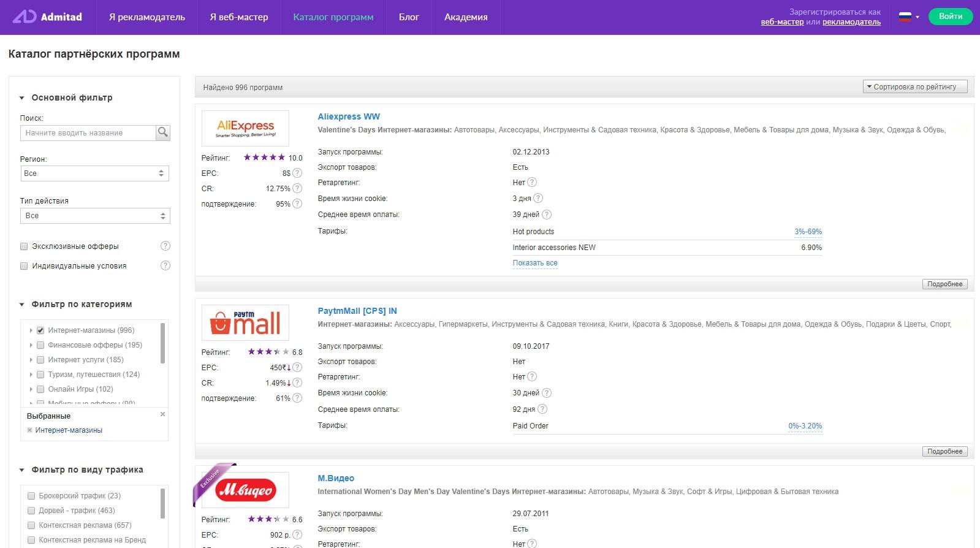Enable the Эксклюзивные офферы checkbox
Screen dimensions: 980x548
click(24, 246)
